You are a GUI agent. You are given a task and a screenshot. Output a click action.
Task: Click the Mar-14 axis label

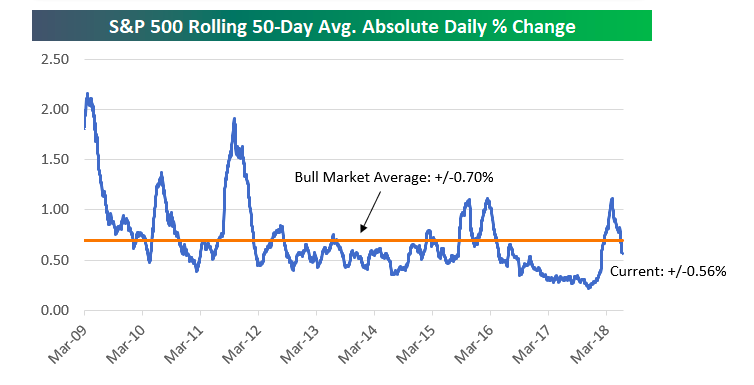coord(358,343)
